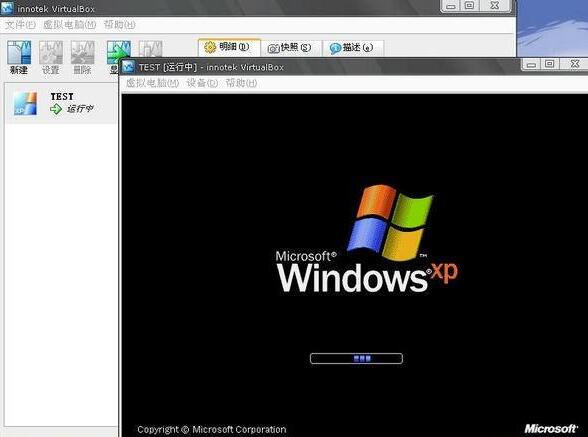Click the 'TEST [运行中] - innotek VirtualBox' window title

click(211, 68)
